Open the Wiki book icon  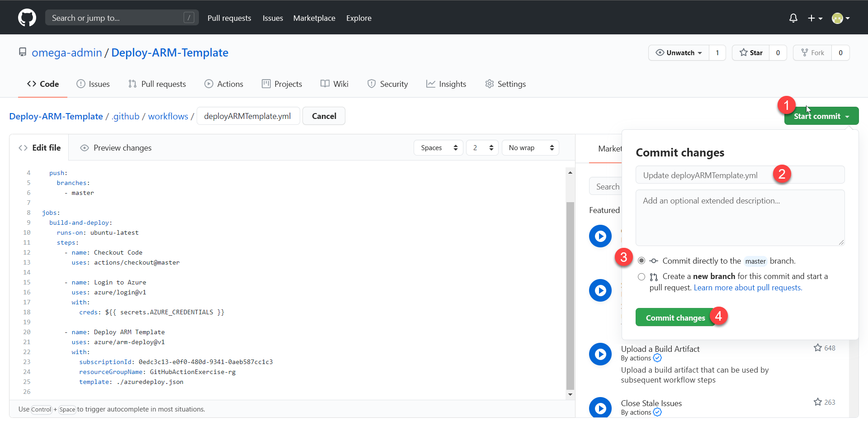[x=325, y=84]
